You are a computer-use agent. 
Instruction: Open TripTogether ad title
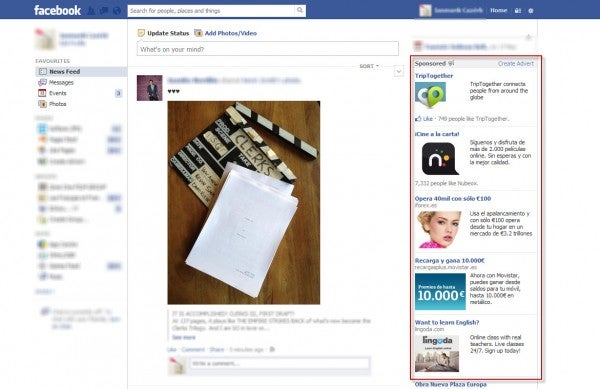[x=434, y=76]
